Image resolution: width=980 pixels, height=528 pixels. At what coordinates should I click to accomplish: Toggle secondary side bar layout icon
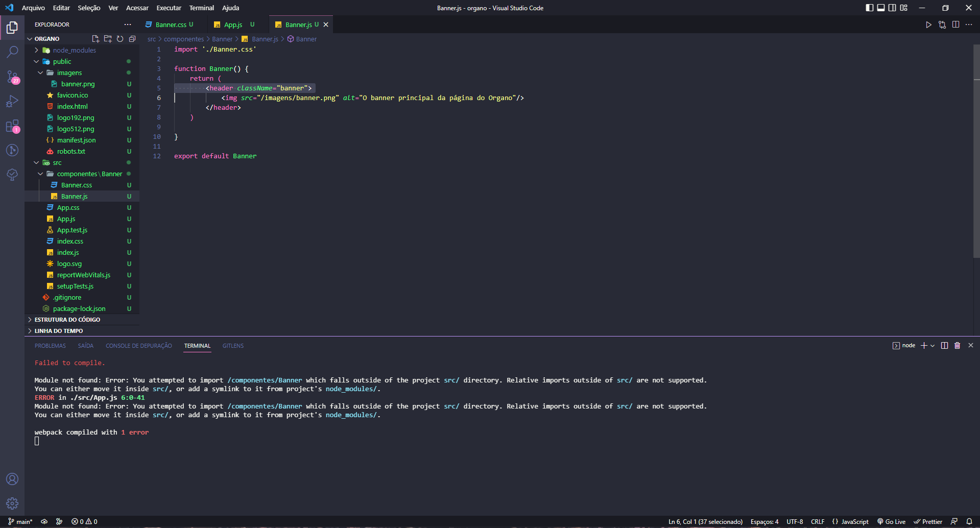pos(892,8)
